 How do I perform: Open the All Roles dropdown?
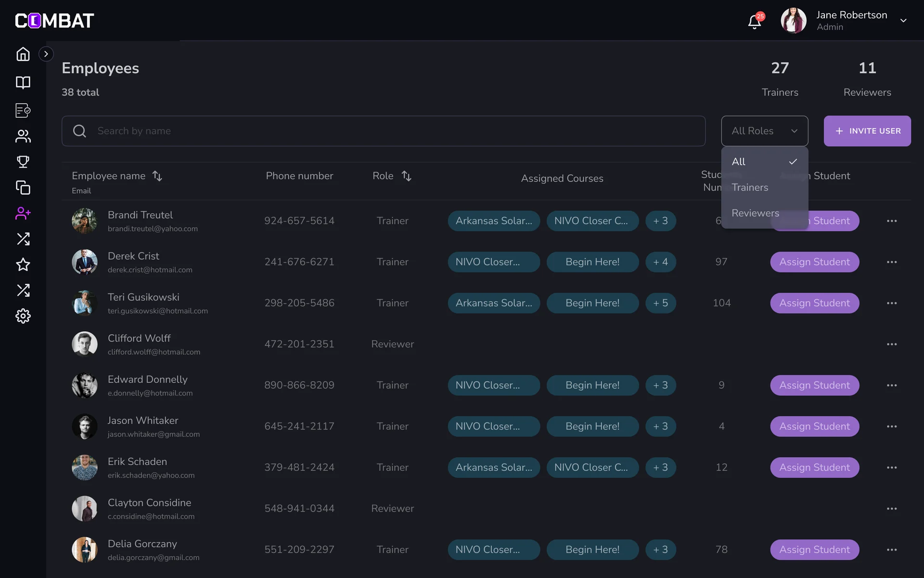coord(764,131)
